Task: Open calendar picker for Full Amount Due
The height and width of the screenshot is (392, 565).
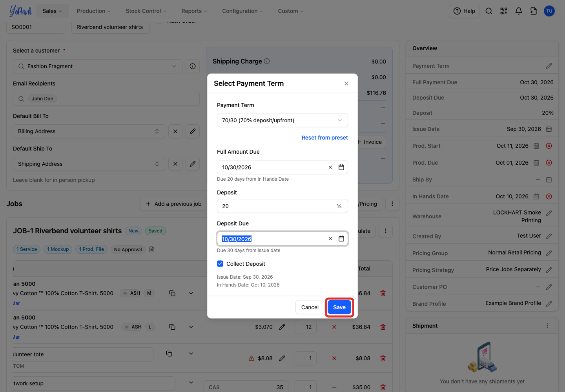Action: tap(341, 167)
